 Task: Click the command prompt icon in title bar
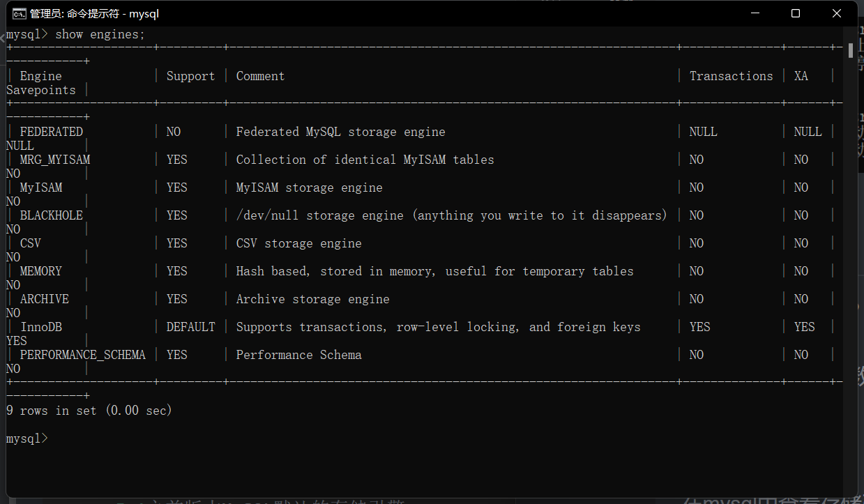(20, 13)
